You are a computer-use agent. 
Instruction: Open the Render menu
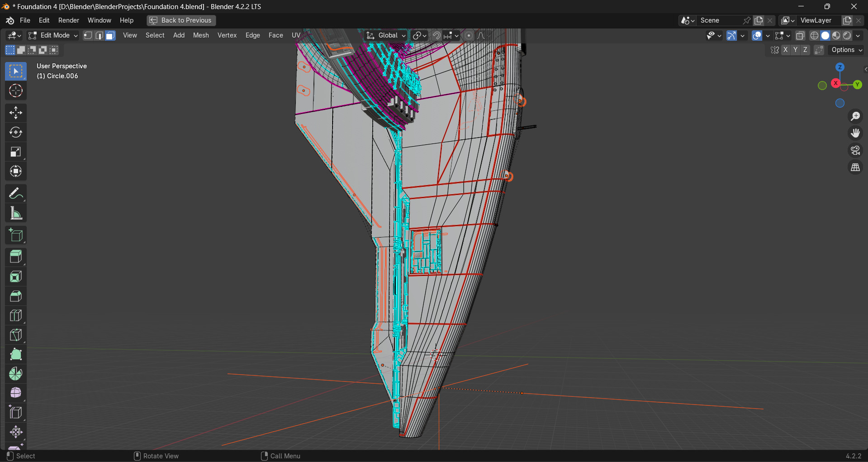point(69,21)
